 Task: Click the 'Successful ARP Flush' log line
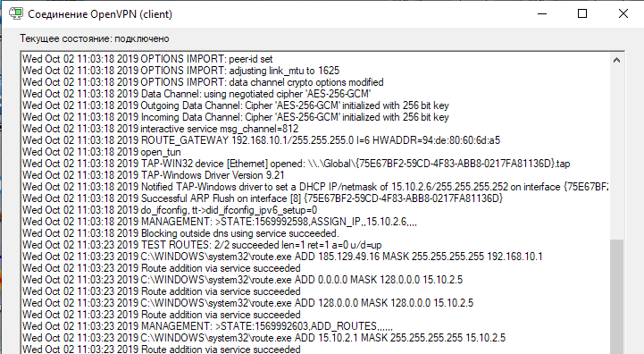(x=263, y=198)
